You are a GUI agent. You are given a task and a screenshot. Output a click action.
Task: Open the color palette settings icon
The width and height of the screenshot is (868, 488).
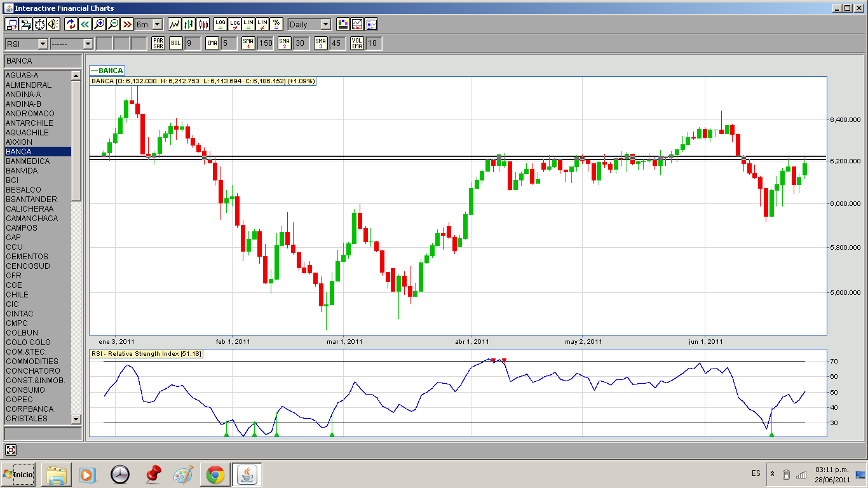pos(343,24)
